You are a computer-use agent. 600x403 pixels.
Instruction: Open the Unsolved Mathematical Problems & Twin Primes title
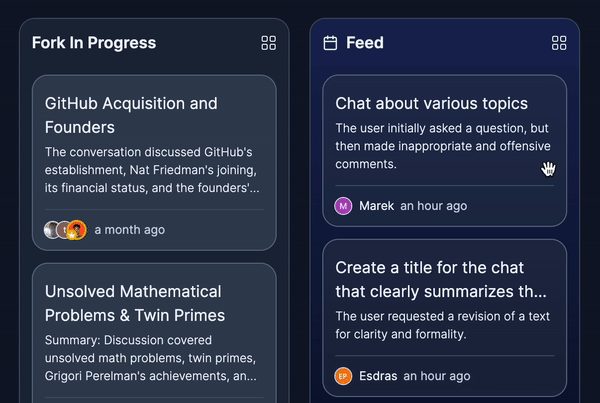point(135,303)
